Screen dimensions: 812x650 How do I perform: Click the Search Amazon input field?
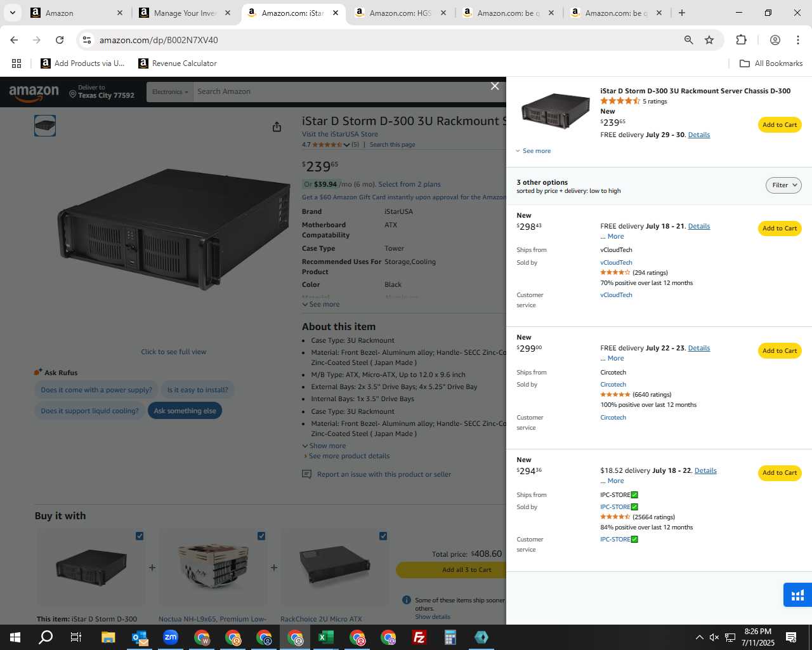(x=349, y=92)
